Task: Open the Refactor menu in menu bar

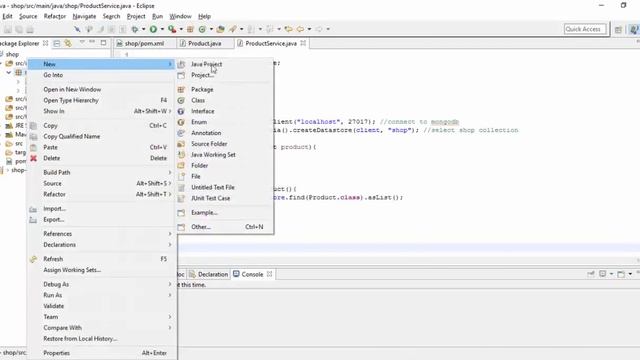Action: click(x=55, y=16)
